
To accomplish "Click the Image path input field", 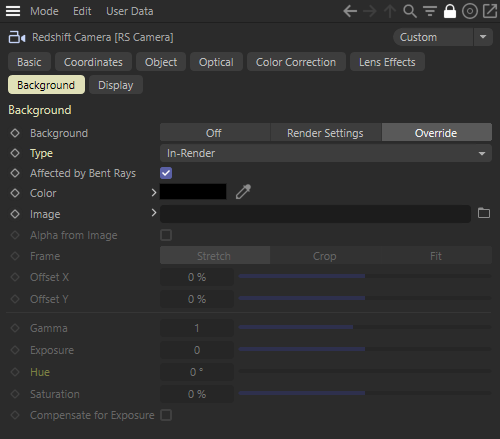I will tap(315, 214).
